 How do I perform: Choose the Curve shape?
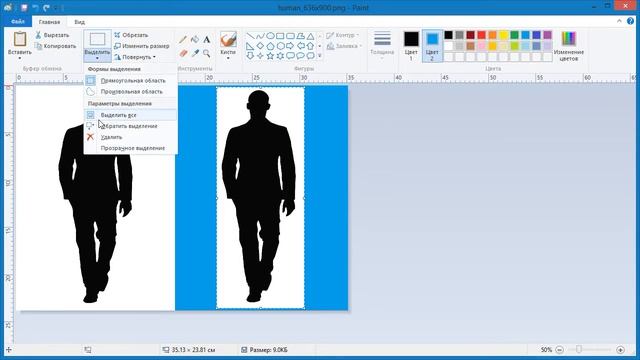coord(260,36)
